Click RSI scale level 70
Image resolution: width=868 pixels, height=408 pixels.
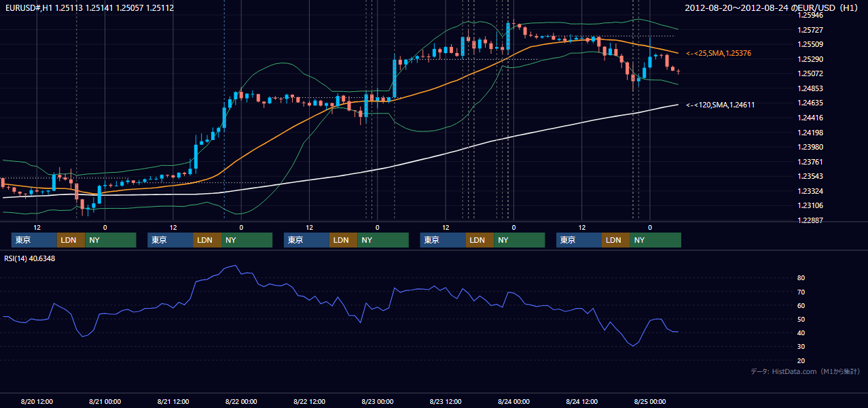coord(801,292)
